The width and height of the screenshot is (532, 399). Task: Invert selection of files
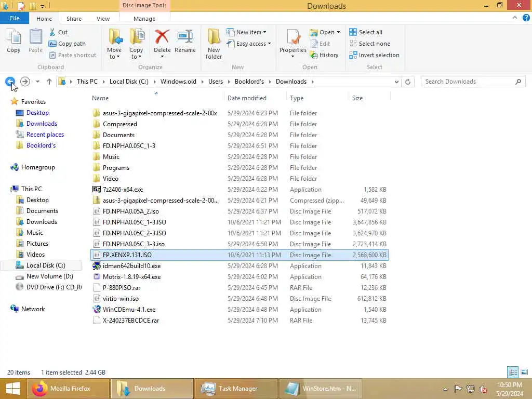(x=374, y=55)
